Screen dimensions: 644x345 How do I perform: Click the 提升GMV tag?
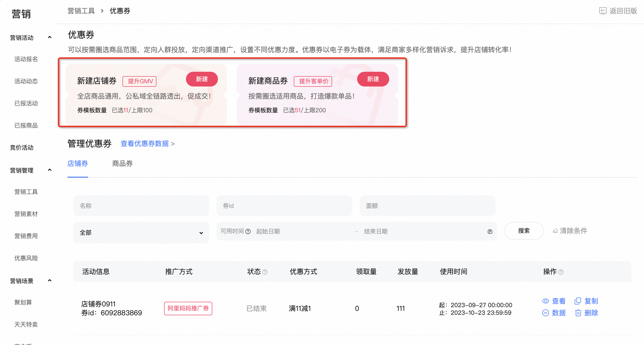[139, 81]
